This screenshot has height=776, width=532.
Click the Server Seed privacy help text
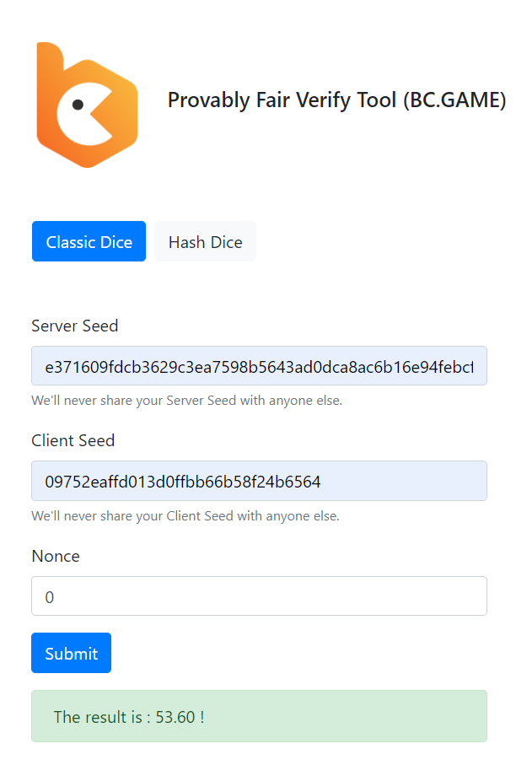pyautogui.click(x=187, y=401)
